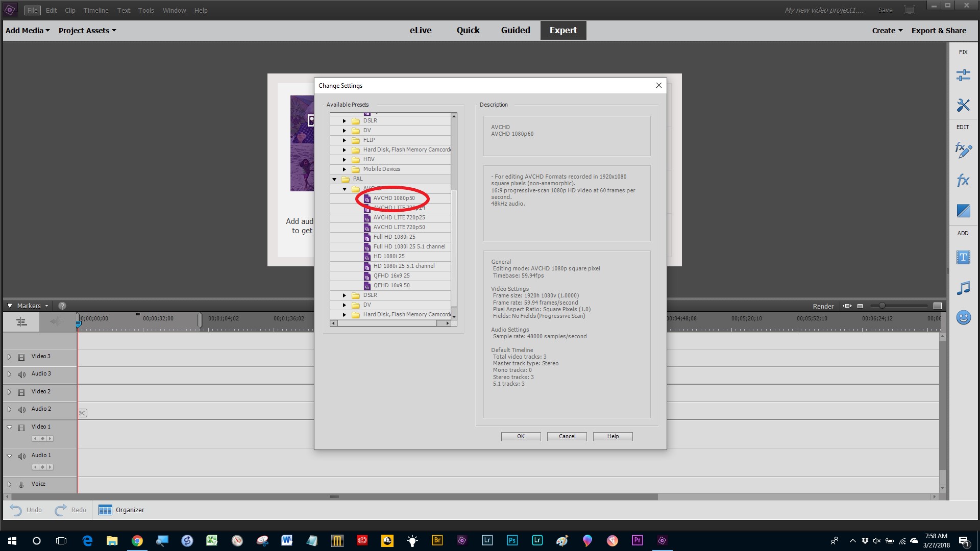Viewport: 980px width, 551px height.
Task: Open the Clip menu
Action: [x=70, y=10]
